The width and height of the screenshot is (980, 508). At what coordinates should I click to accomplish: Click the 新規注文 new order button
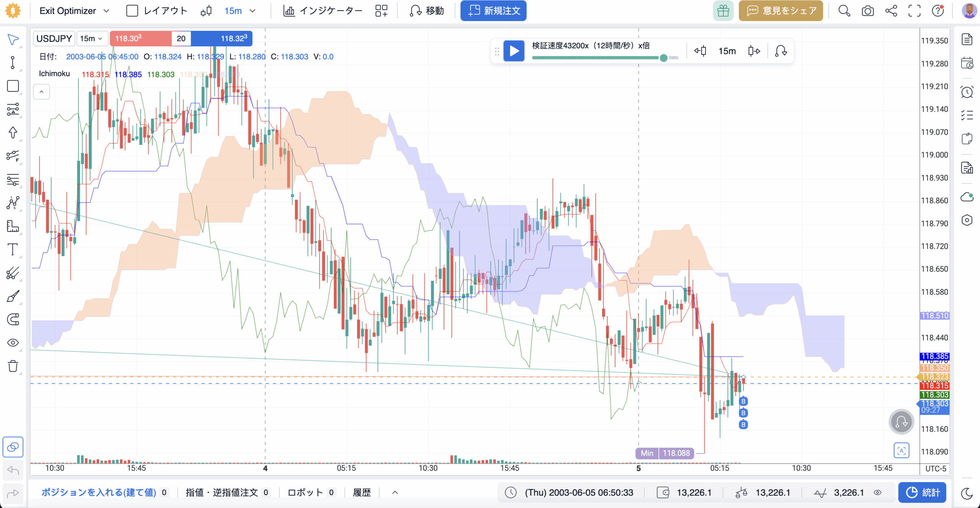click(493, 11)
